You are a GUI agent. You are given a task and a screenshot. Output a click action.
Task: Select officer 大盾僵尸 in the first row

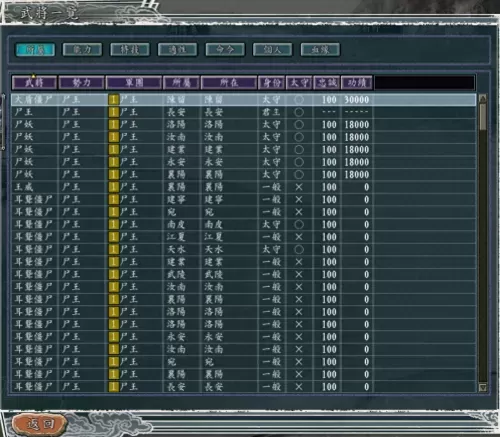[34, 100]
